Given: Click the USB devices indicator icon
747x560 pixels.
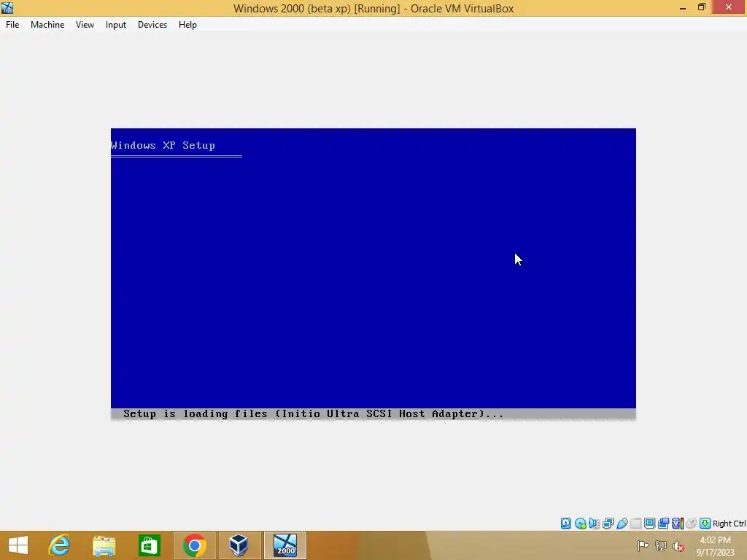Looking at the screenshot, I should [x=622, y=524].
